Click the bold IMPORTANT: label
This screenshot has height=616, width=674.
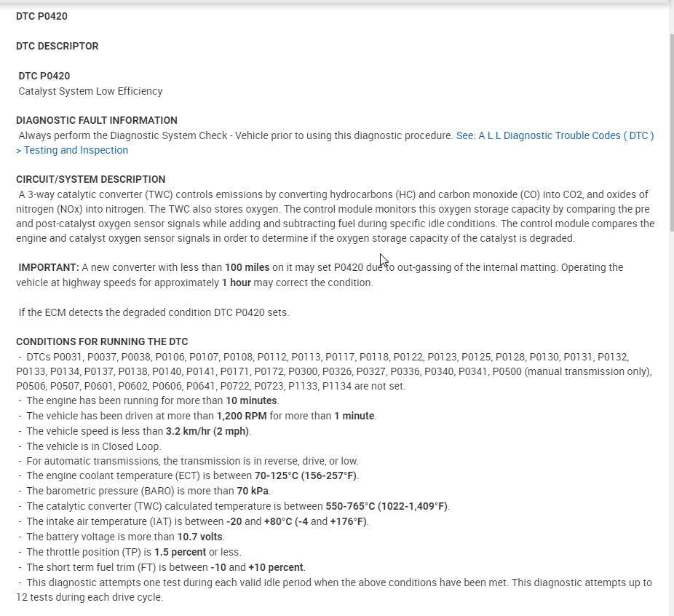[49, 267]
